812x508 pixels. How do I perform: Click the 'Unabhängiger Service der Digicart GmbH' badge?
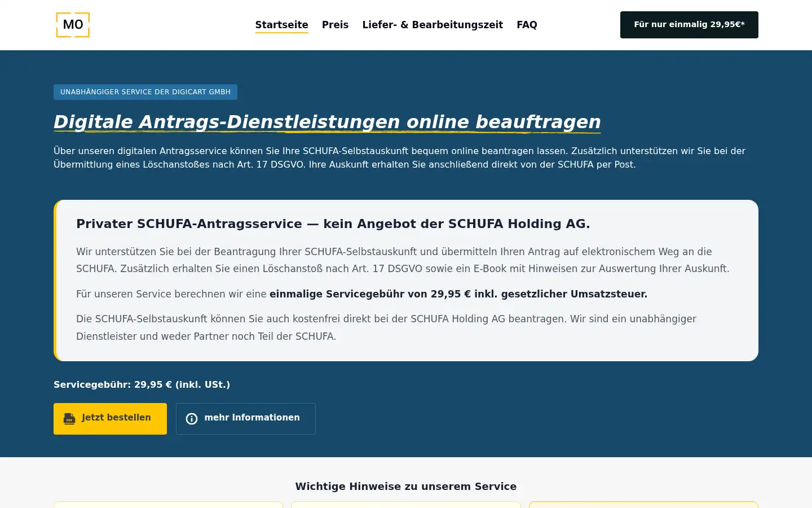145,92
